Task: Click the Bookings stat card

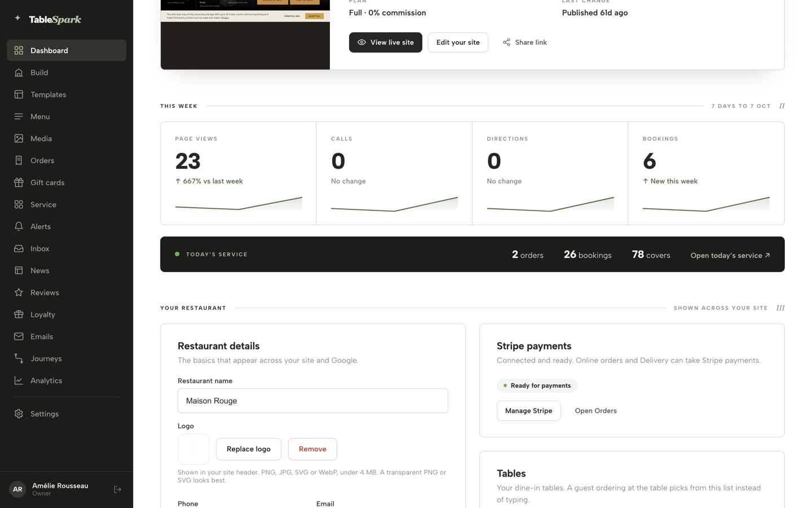Action: tap(706, 173)
